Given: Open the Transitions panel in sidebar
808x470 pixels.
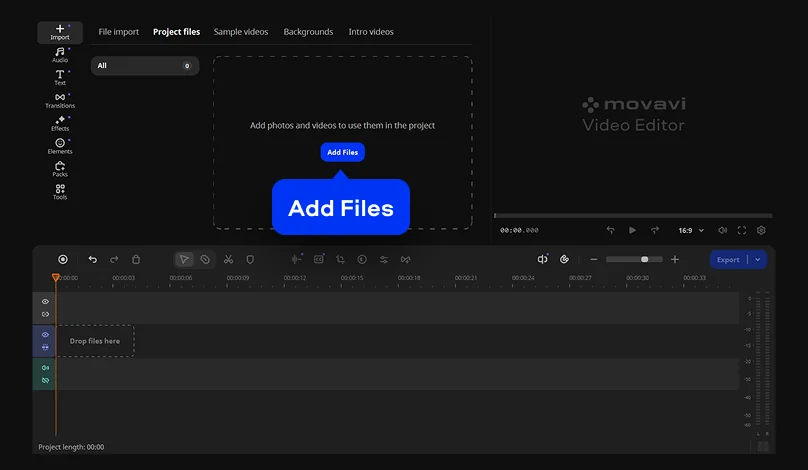Looking at the screenshot, I should tap(60, 100).
